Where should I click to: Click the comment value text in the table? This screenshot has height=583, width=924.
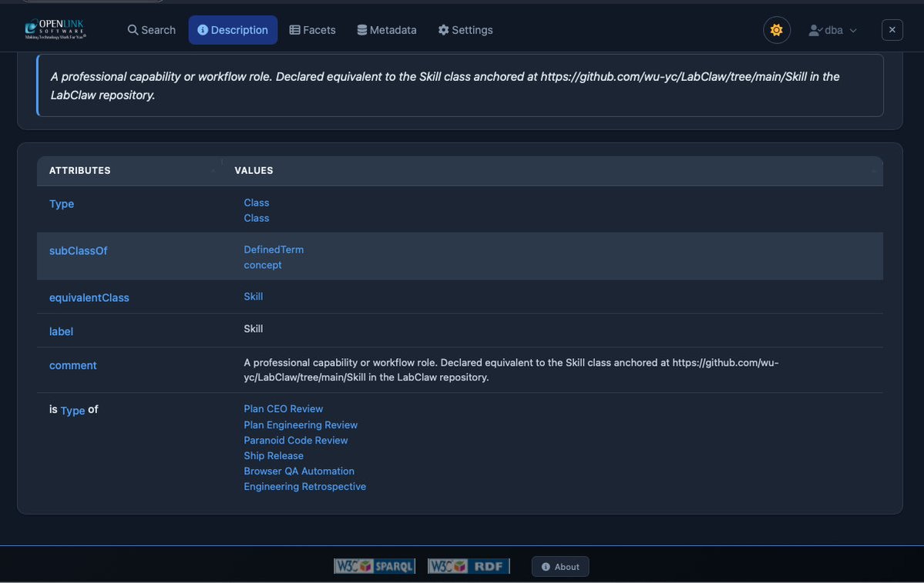pos(511,370)
